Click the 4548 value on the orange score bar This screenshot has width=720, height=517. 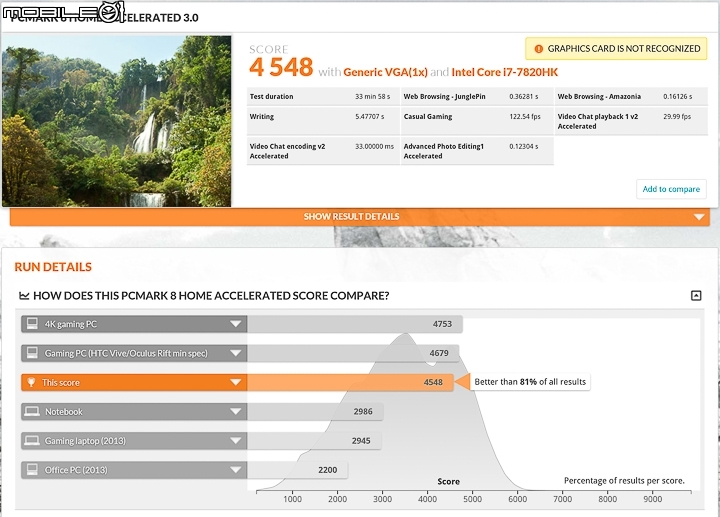pos(433,382)
